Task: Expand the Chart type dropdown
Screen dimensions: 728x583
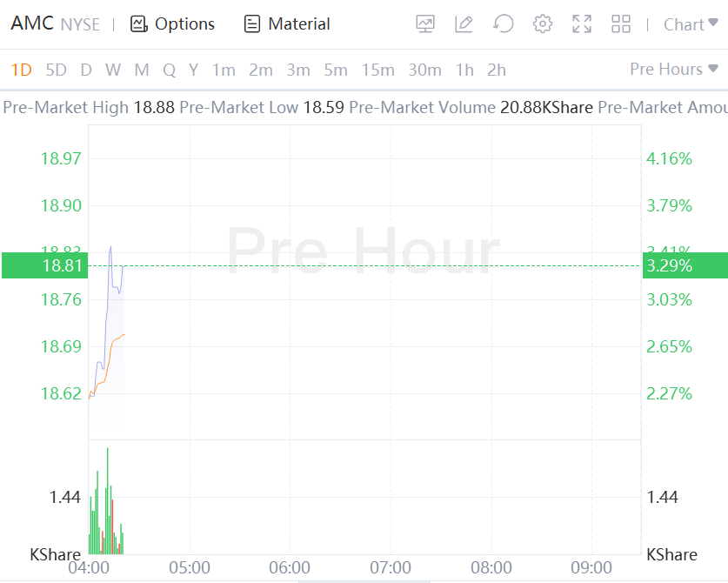Action: coord(691,24)
